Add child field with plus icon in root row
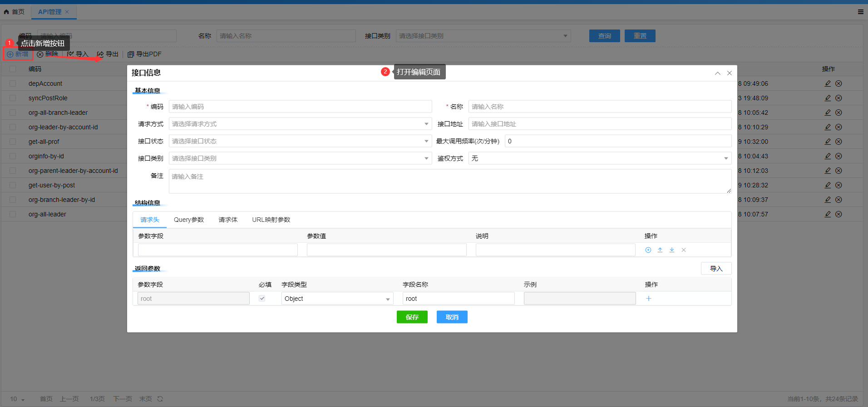The height and width of the screenshot is (407, 868). pyautogui.click(x=648, y=299)
